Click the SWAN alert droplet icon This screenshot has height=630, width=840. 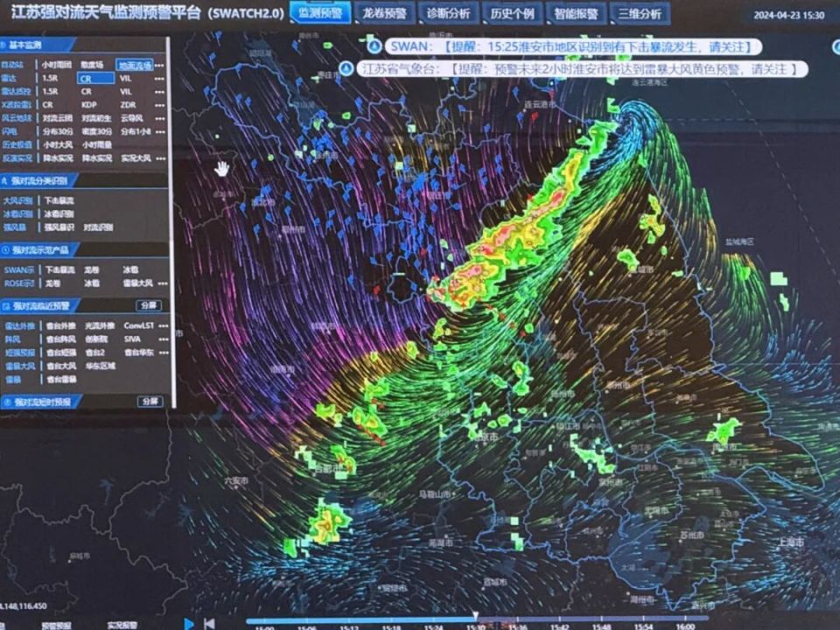coord(374,46)
